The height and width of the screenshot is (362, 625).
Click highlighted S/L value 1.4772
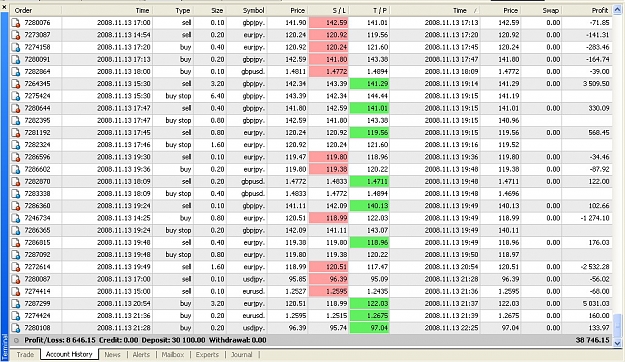(329, 72)
